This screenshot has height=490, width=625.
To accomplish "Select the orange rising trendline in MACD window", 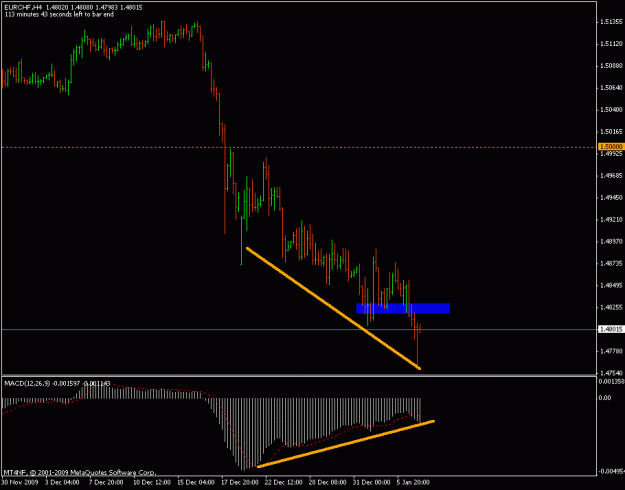I will pyautogui.click(x=346, y=443).
